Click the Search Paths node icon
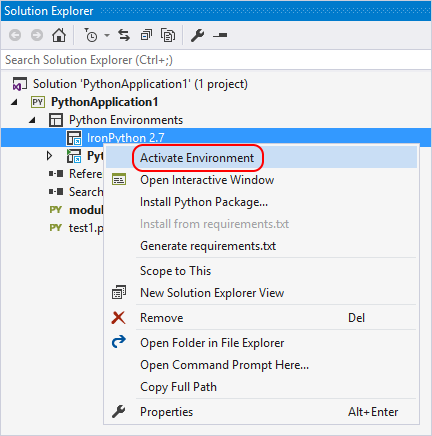The width and height of the screenshot is (432, 436). click(56, 192)
